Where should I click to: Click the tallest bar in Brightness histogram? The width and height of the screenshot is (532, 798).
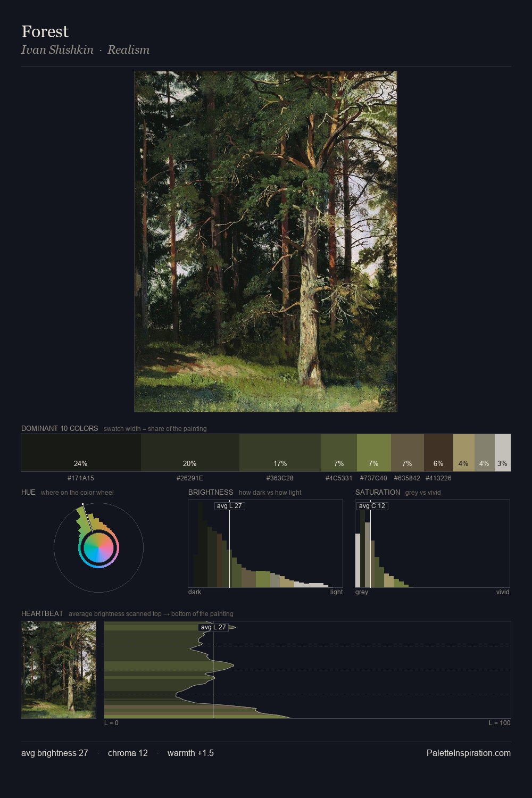click(201, 545)
